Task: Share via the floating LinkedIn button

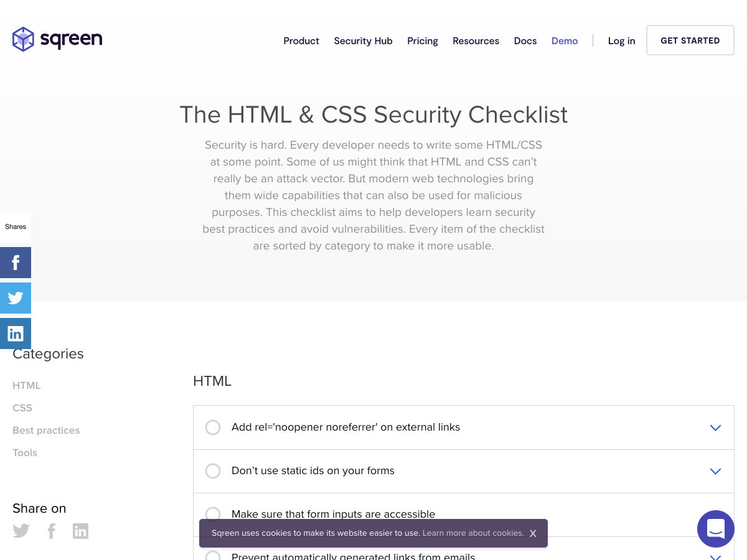Action: click(16, 334)
